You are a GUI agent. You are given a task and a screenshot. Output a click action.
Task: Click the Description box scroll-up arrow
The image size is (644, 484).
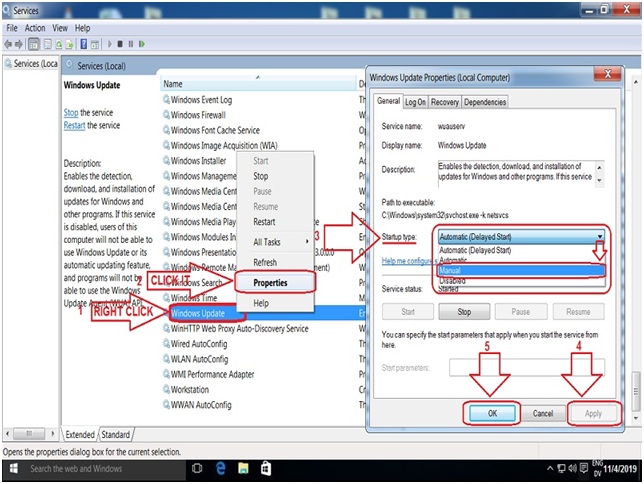click(x=600, y=168)
